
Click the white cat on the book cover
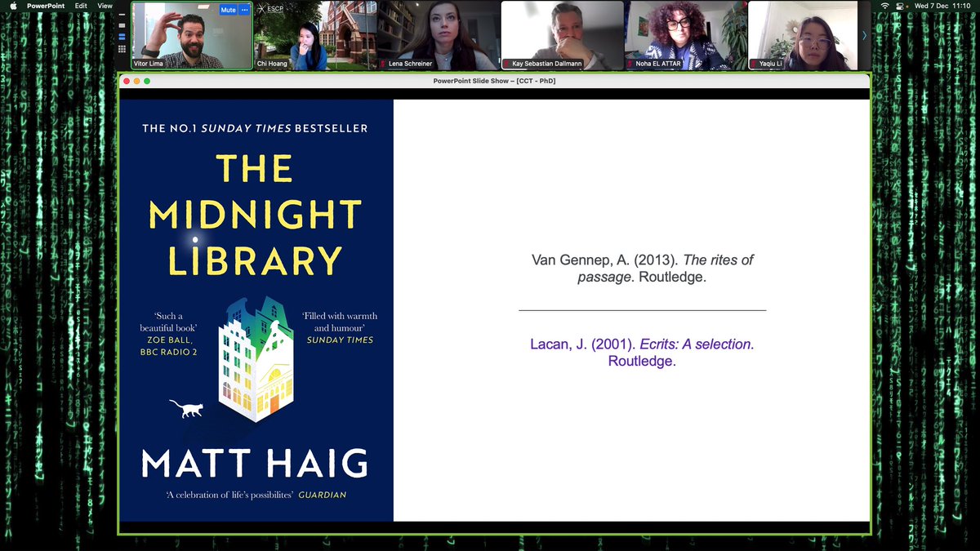click(186, 408)
